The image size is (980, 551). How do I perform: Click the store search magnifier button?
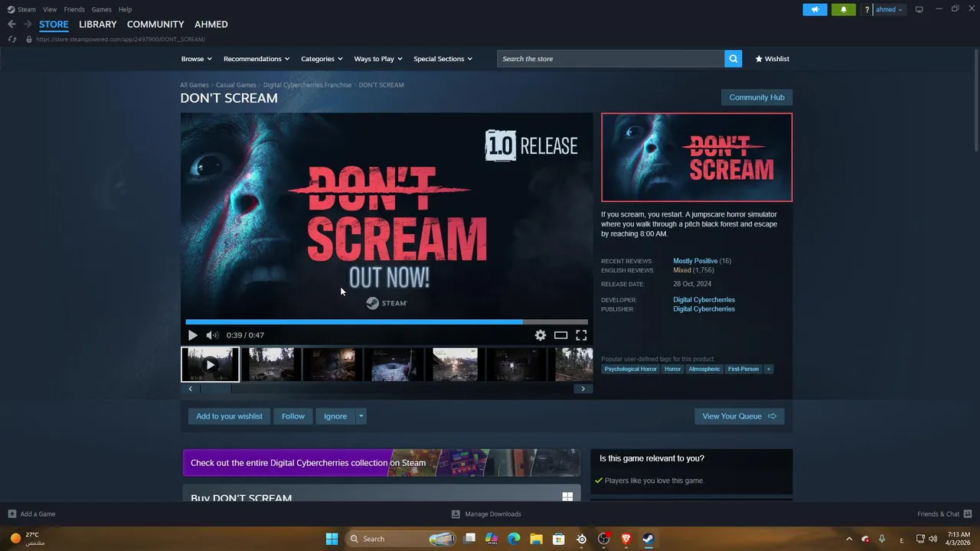733,59
